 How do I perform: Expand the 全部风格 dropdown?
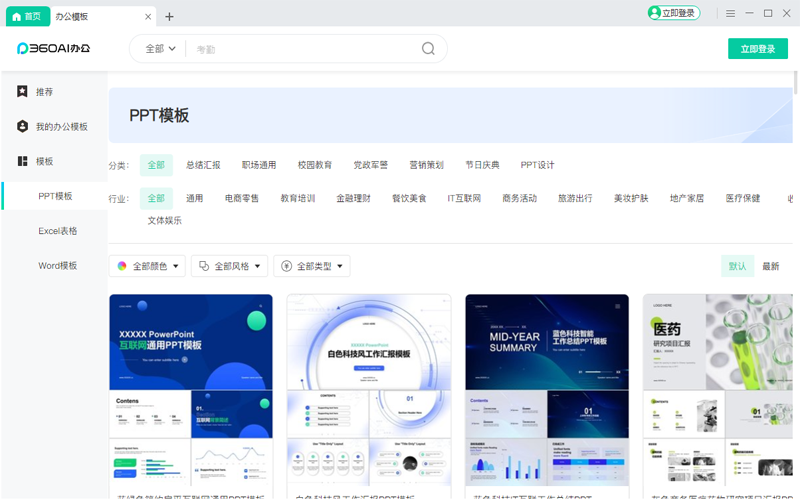[230, 266]
